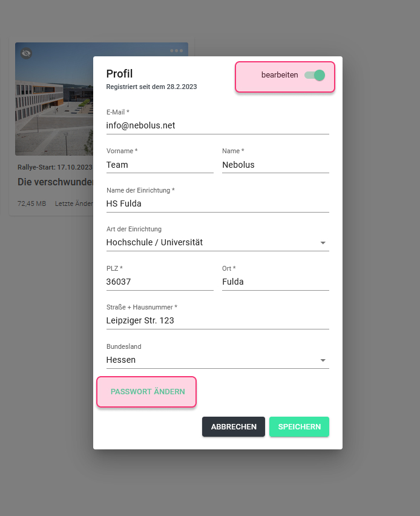
Task: Click the bearbeiten label text
Action: (280, 75)
